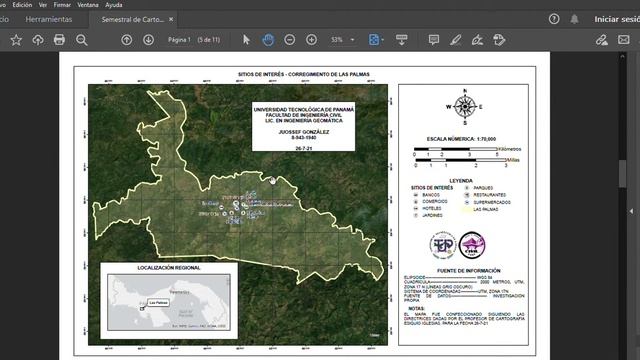640x360 pixels.
Task: Click the Localización Regional inset map
Action: point(169,301)
